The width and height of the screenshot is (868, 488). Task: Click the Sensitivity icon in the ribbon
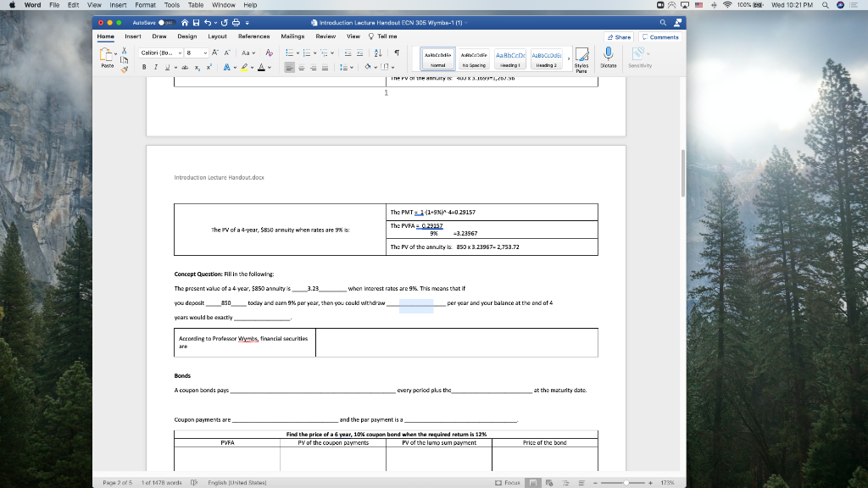pyautogui.click(x=638, y=53)
